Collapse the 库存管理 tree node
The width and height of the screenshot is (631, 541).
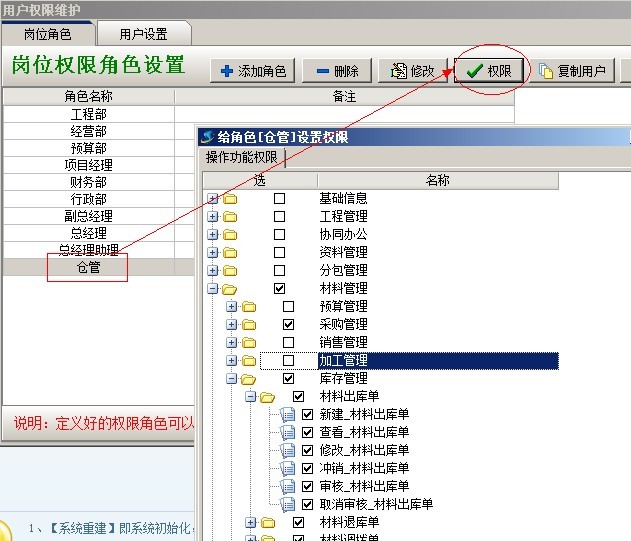[x=232, y=379]
